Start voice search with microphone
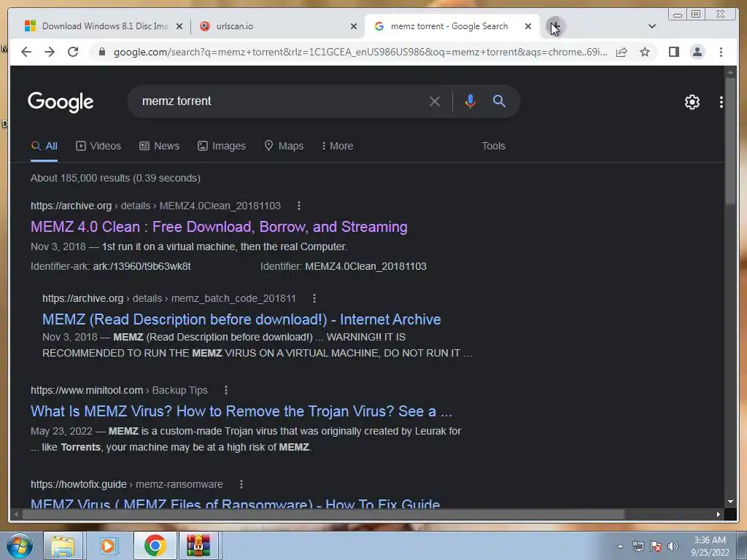This screenshot has height=560, width=747. [471, 101]
